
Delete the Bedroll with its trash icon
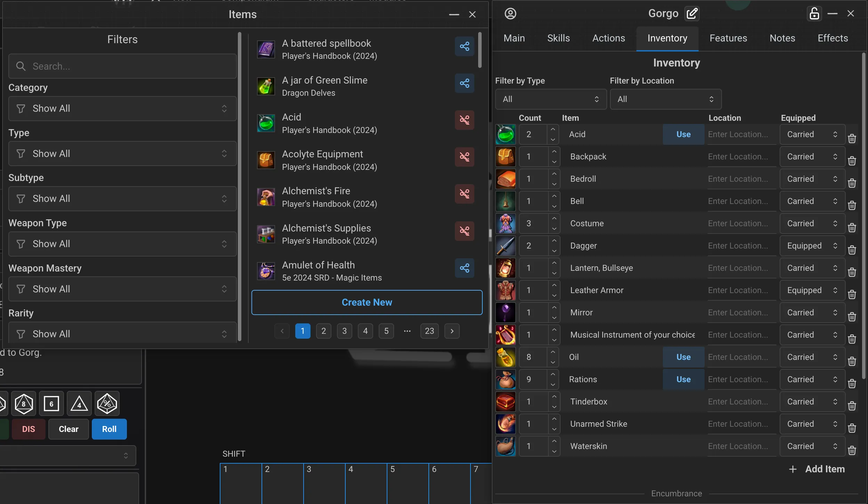coord(852,183)
